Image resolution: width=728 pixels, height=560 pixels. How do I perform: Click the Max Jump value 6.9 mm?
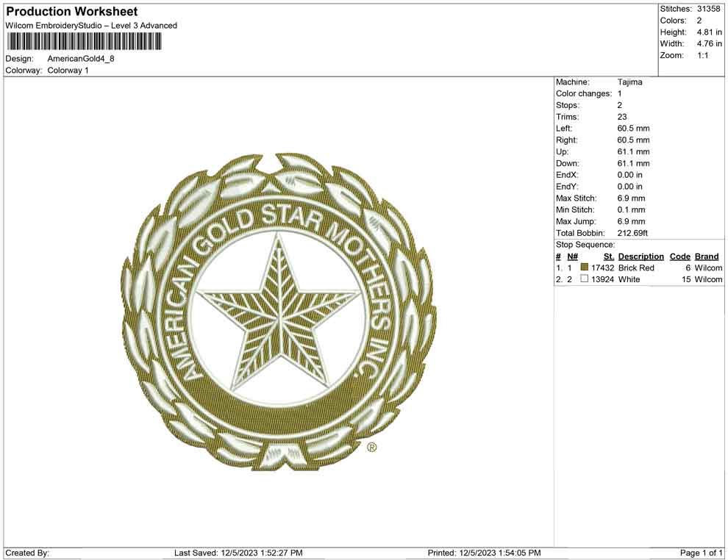click(x=632, y=221)
